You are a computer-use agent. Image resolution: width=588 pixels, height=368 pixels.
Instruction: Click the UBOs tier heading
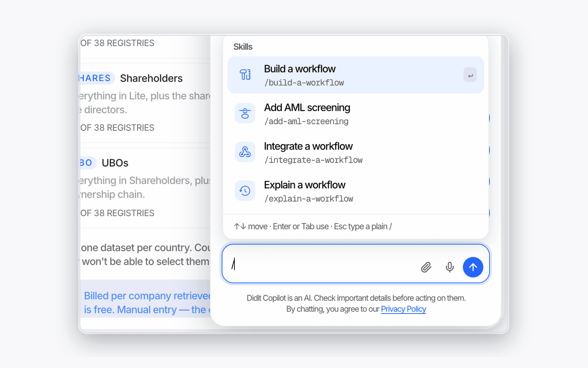[x=115, y=163]
